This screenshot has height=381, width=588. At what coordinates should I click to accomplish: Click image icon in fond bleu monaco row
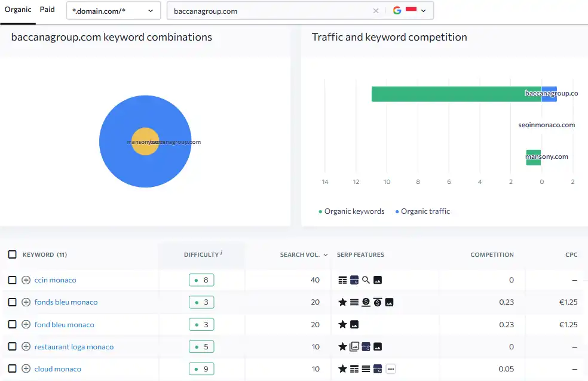(354, 324)
